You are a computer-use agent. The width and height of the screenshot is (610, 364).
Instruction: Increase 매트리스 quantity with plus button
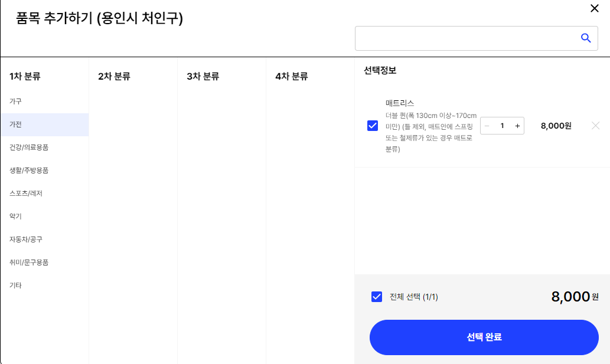tap(517, 126)
